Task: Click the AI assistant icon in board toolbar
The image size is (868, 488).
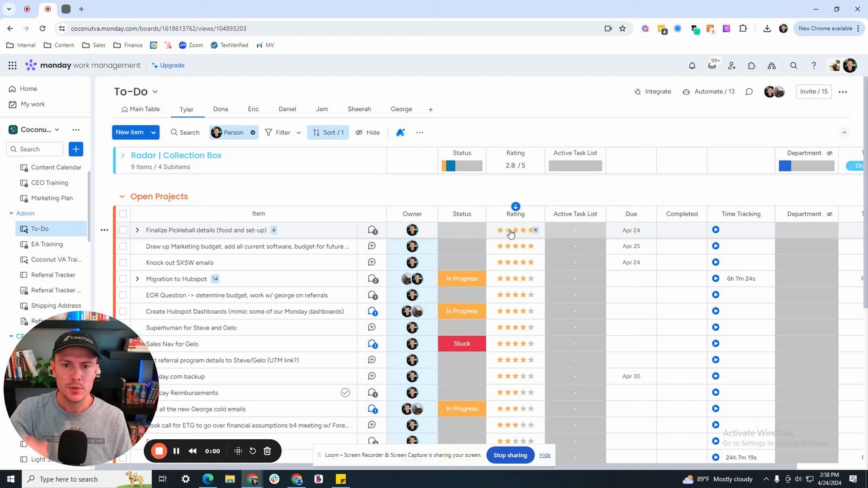Action: 400,132
